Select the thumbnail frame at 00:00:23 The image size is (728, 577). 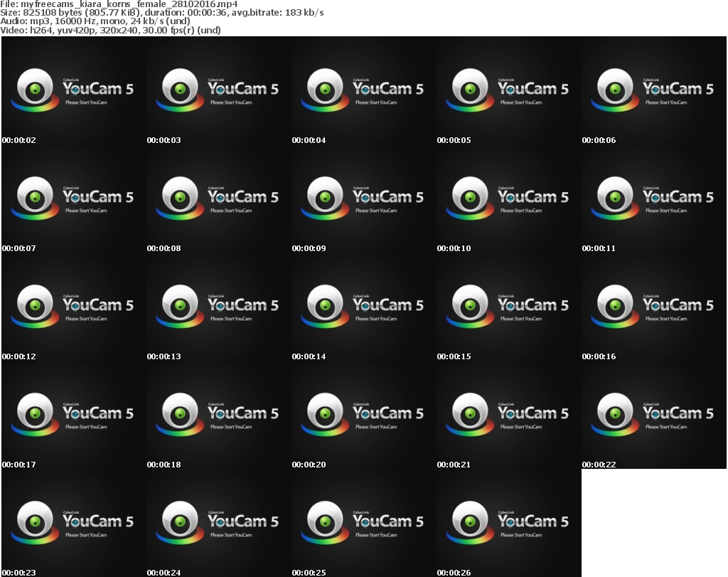tap(74, 523)
